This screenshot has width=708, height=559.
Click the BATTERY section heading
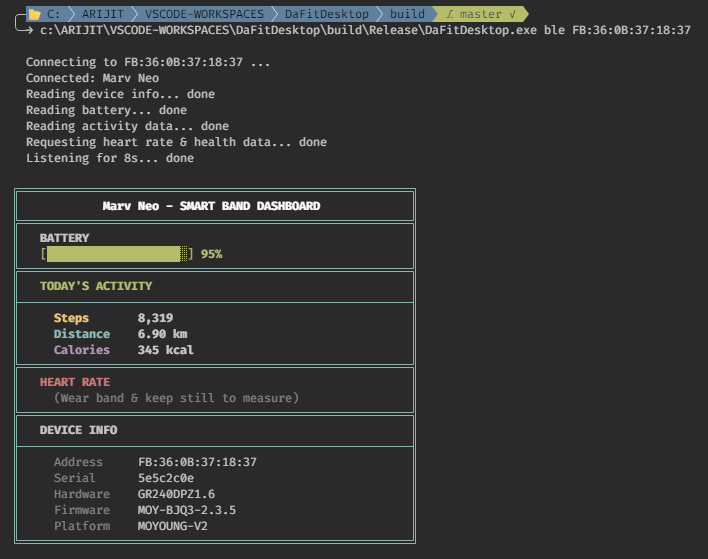64,238
